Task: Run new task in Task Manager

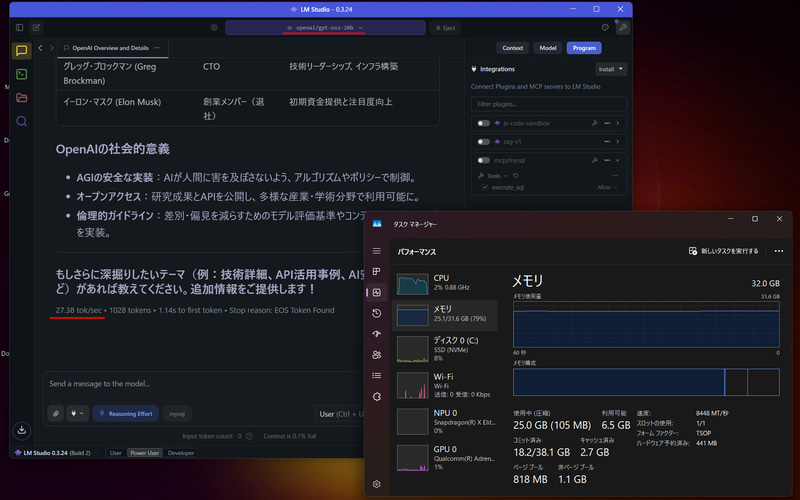Action: click(x=723, y=251)
